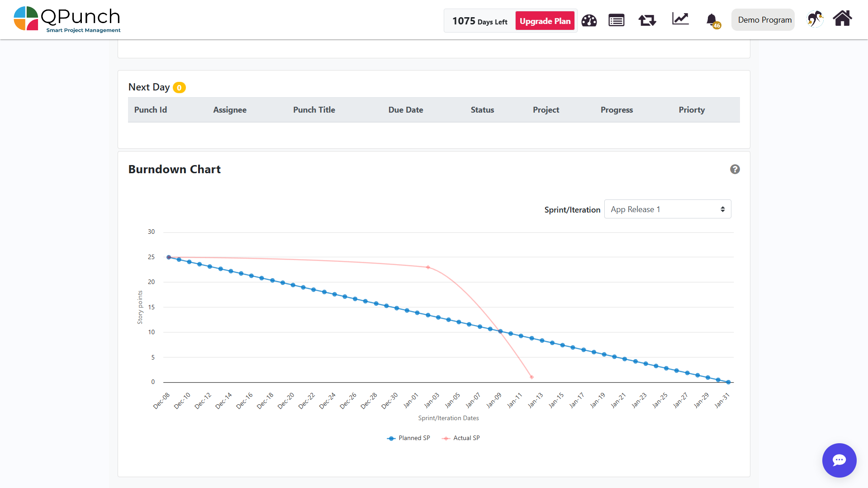The height and width of the screenshot is (488, 868).
Task: Toggle Planned SP series in legend
Action: pyautogui.click(x=409, y=438)
